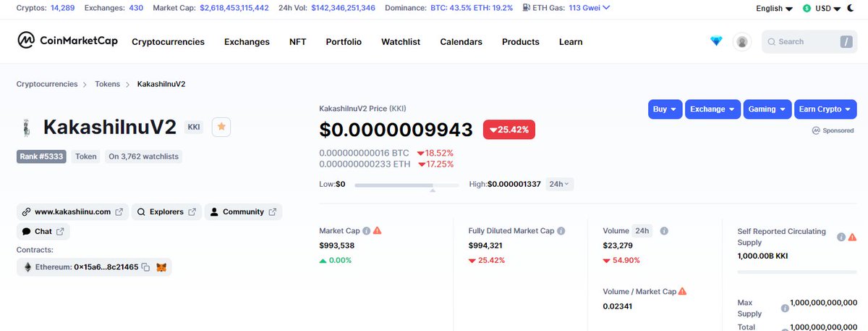Click the low/high price range slider

(407, 185)
